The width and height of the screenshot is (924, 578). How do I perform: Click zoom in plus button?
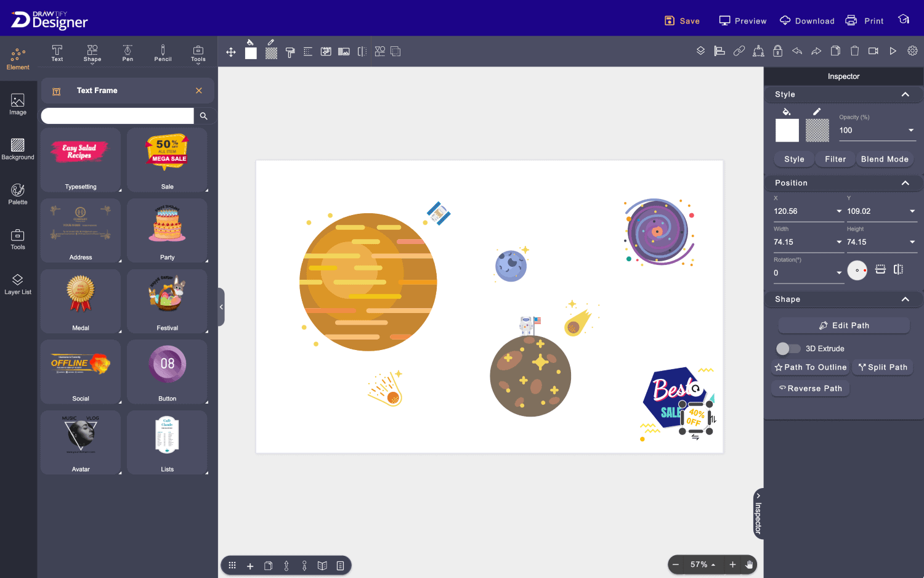point(732,564)
